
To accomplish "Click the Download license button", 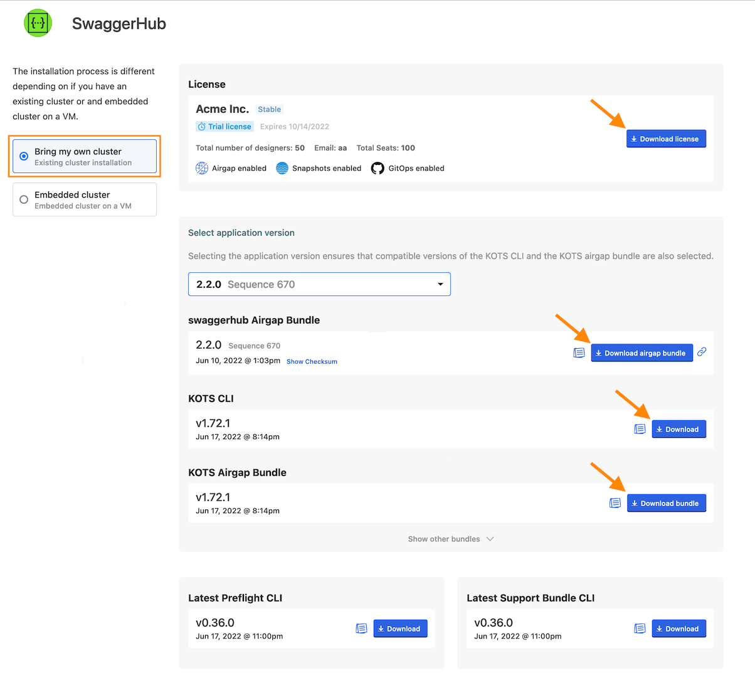I will 666,139.
